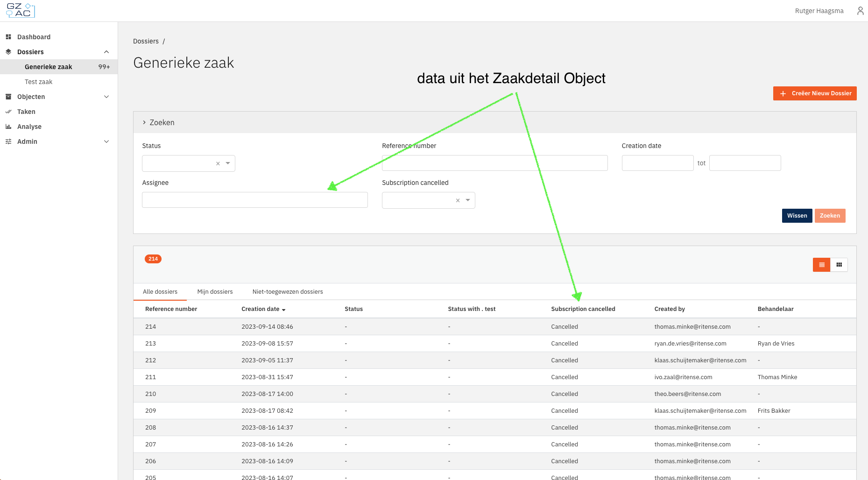Open Dashboard from the sidebar

(x=34, y=37)
